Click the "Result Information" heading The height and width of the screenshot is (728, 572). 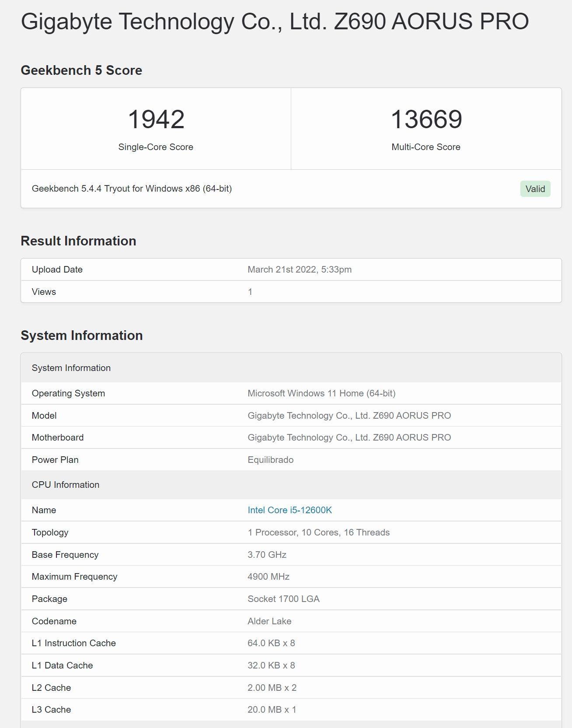pyautogui.click(x=78, y=241)
